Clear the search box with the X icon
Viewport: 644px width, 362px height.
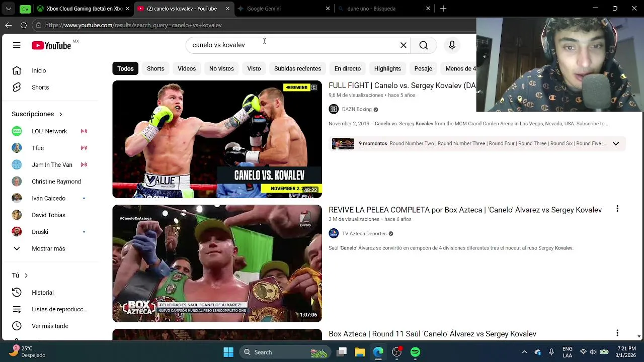coord(403,45)
